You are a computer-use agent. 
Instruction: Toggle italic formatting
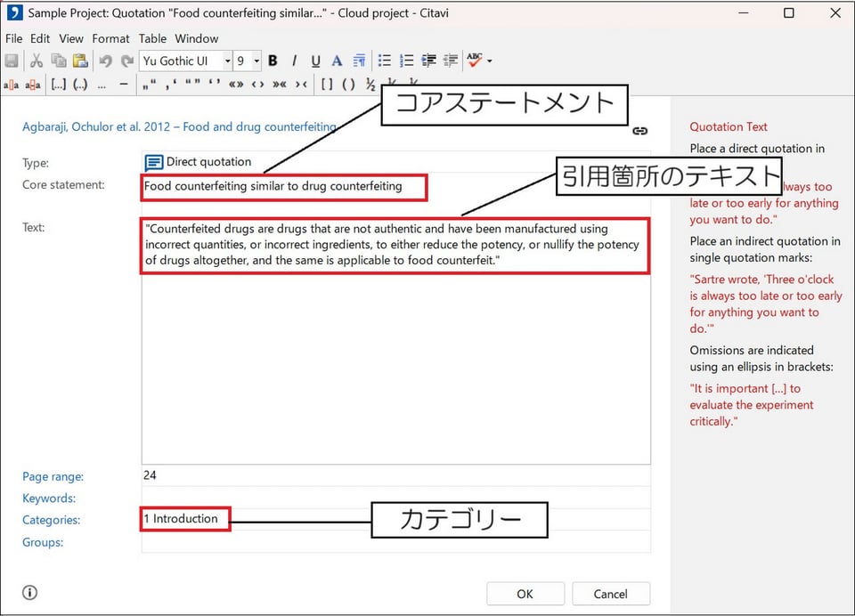pyautogui.click(x=294, y=61)
